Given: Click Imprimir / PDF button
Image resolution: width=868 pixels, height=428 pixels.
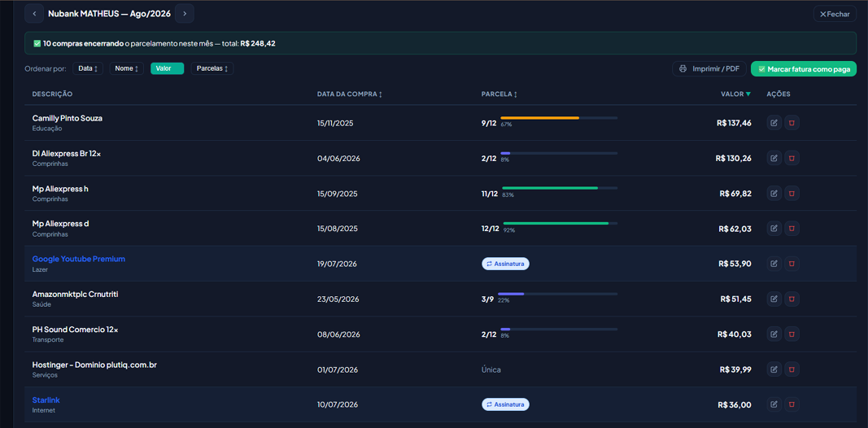Looking at the screenshot, I should 709,68.
